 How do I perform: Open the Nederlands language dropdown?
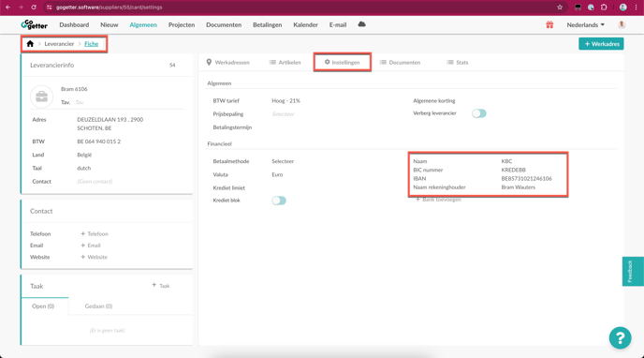[586, 24]
